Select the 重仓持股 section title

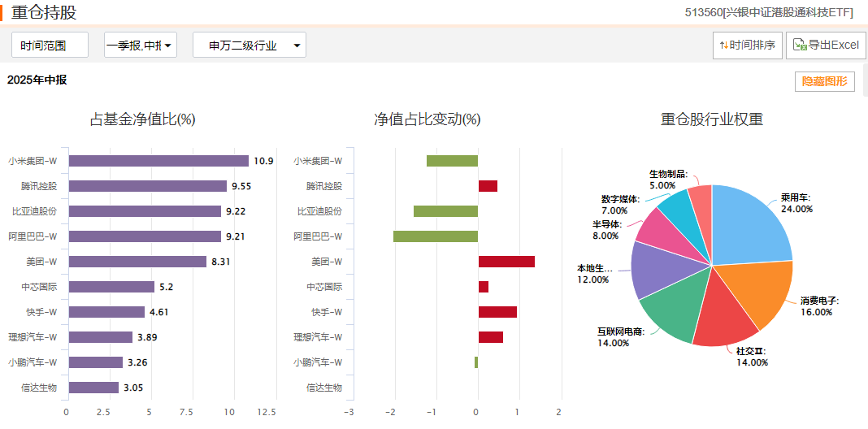coord(44,12)
